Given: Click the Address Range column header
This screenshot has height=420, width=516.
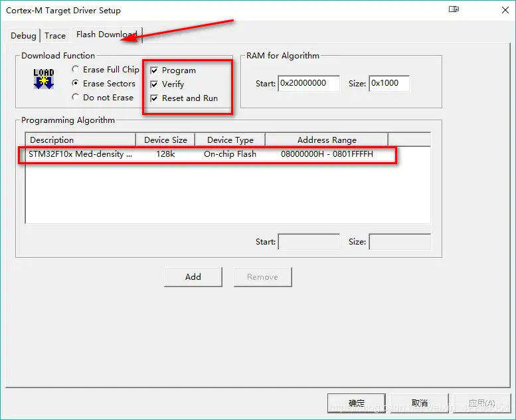Looking at the screenshot, I should 327,140.
